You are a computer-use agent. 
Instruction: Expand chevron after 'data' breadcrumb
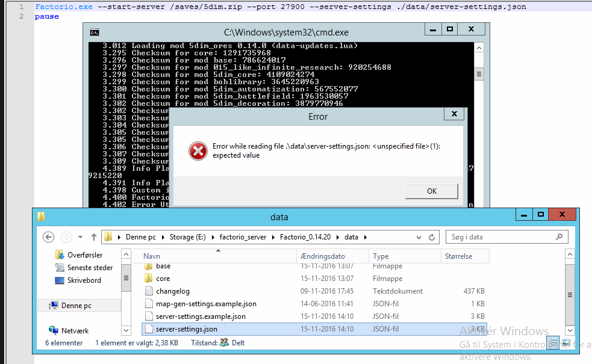(365, 237)
